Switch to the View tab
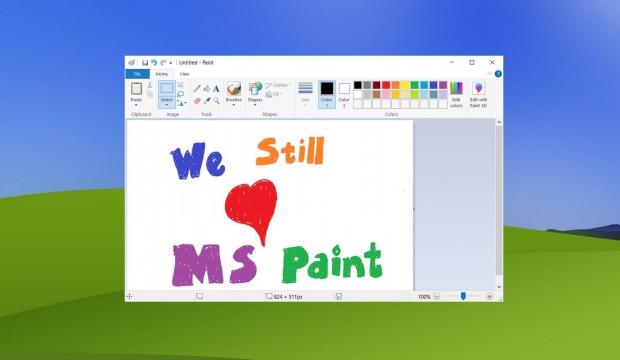This screenshot has width=620, height=360. [x=184, y=74]
